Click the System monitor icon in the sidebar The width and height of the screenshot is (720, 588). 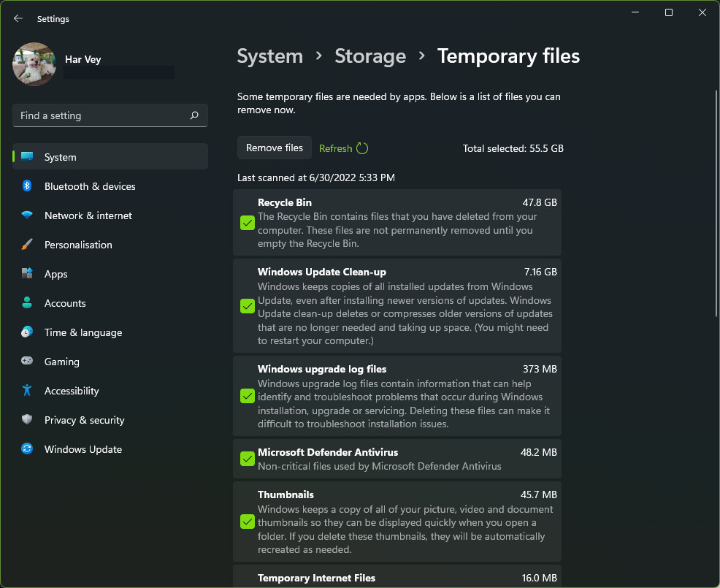tap(27, 156)
